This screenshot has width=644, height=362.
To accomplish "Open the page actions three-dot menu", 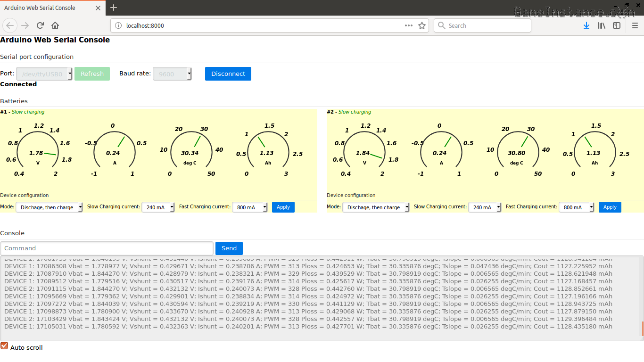I will coord(409,25).
